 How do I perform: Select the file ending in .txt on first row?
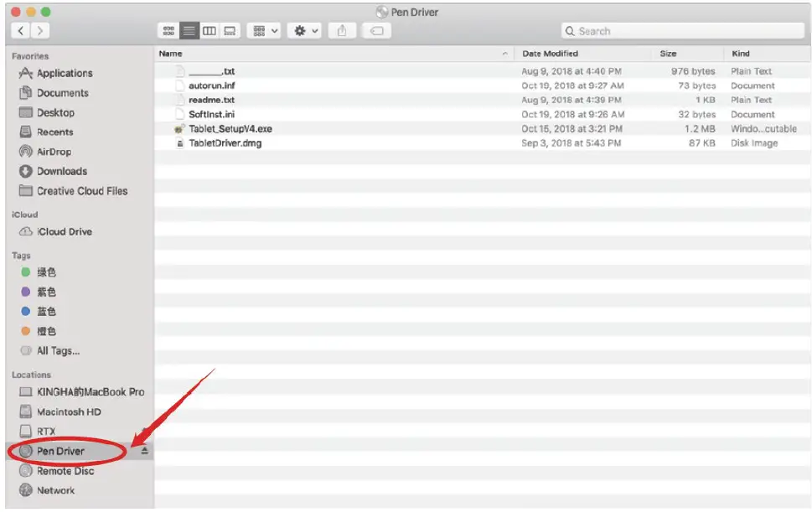point(211,71)
